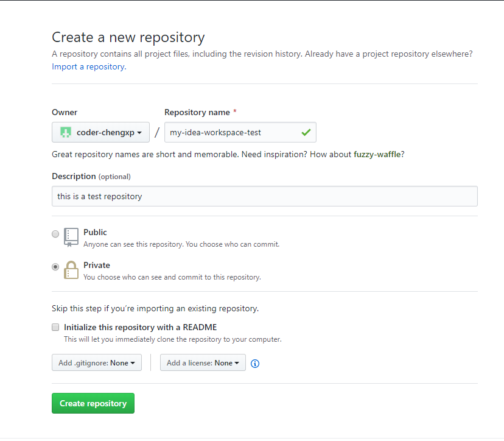The height and width of the screenshot is (441, 504).
Task: Click the license info icon
Action: point(255,364)
